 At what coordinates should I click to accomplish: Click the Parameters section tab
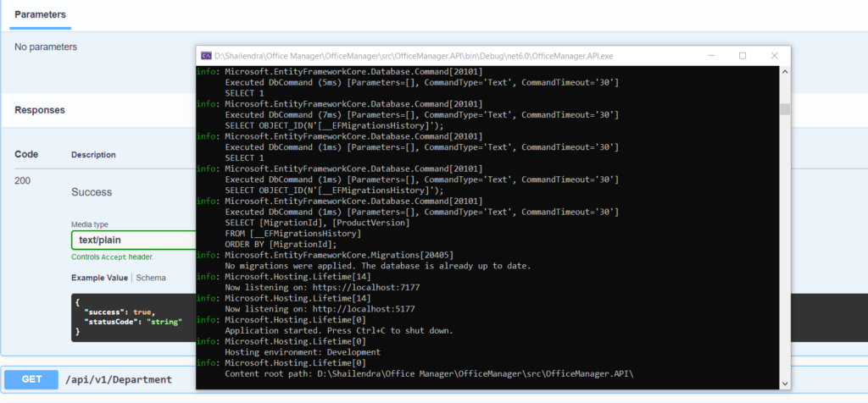coord(41,15)
